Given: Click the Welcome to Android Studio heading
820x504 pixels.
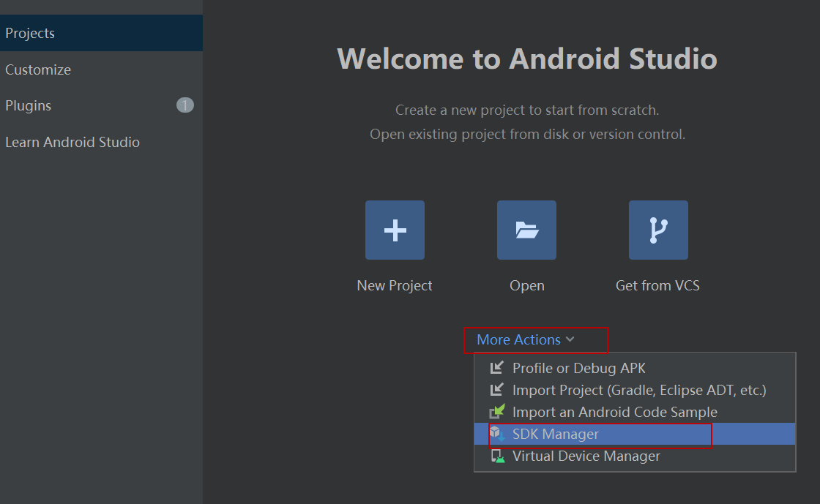Looking at the screenshot, I should 527,59.
